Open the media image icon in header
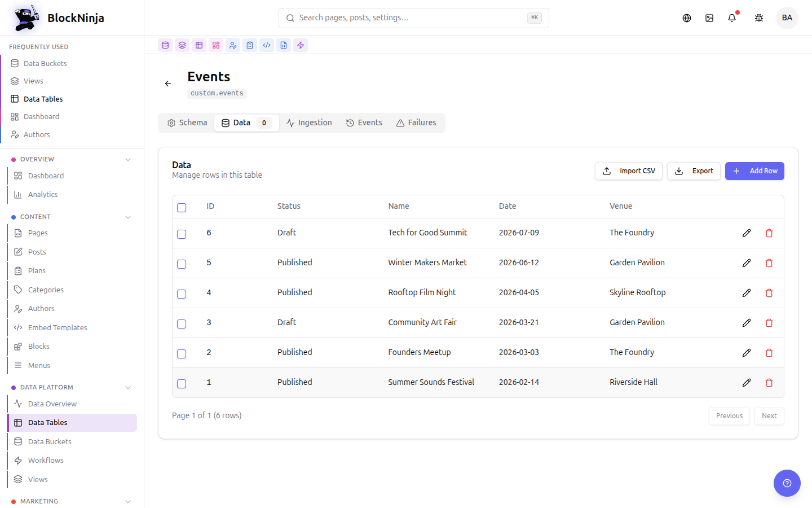This screenshot has height=508, width=812. [x=709, y=18]
